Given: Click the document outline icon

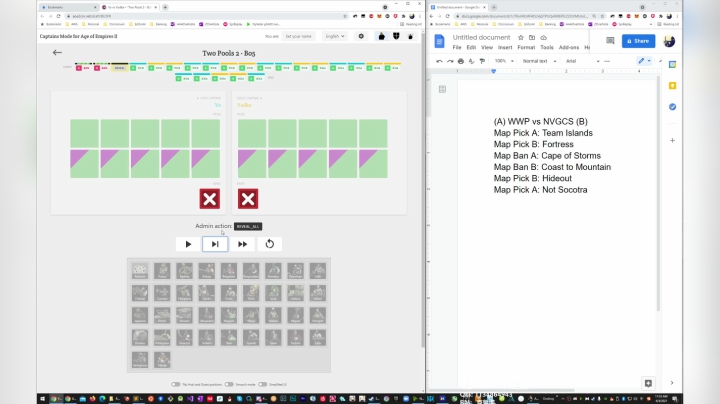Looking at the screenshot, I should pyautogui.click(x=442, y=89).
